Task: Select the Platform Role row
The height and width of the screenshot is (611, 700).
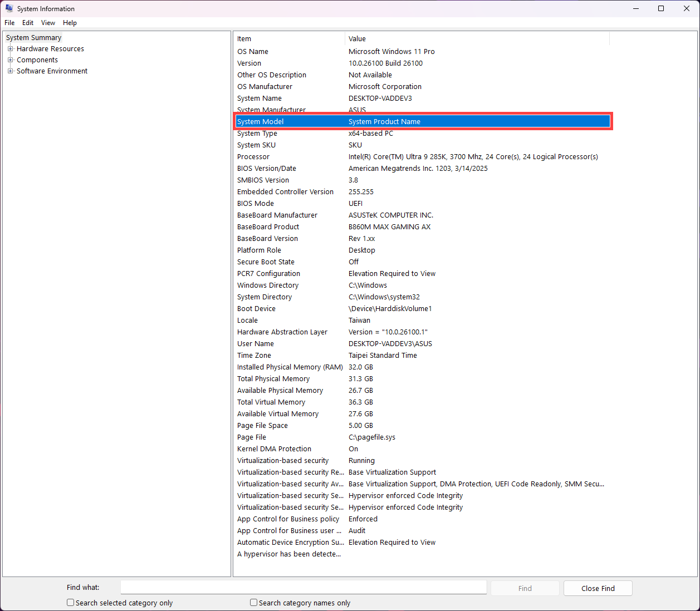Action: tap(422, 250)
